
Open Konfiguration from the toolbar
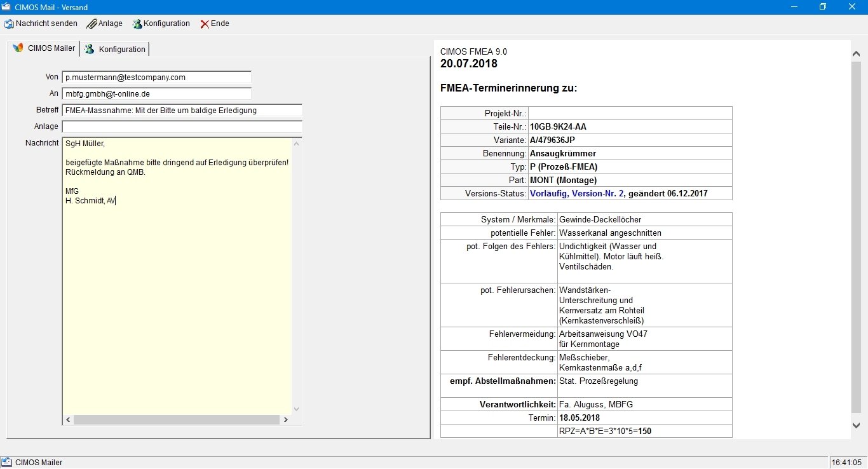(x=161, y=24)
